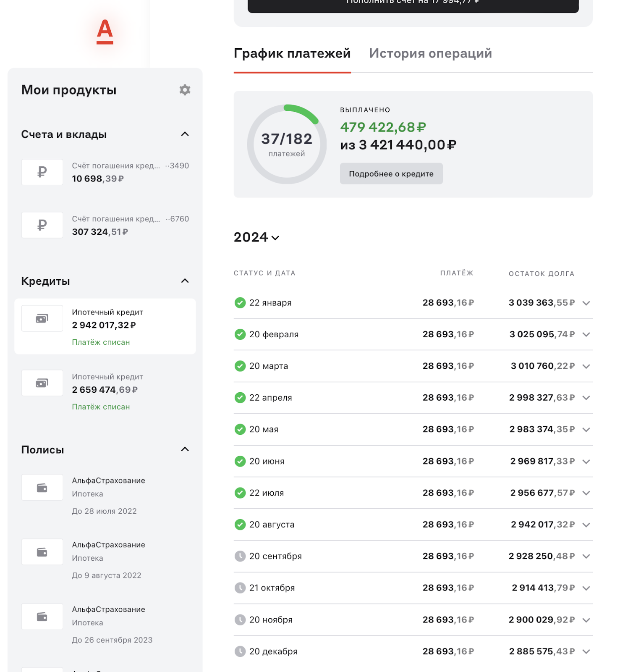Click the red Alfa-Bank logo

pos(105,32)
